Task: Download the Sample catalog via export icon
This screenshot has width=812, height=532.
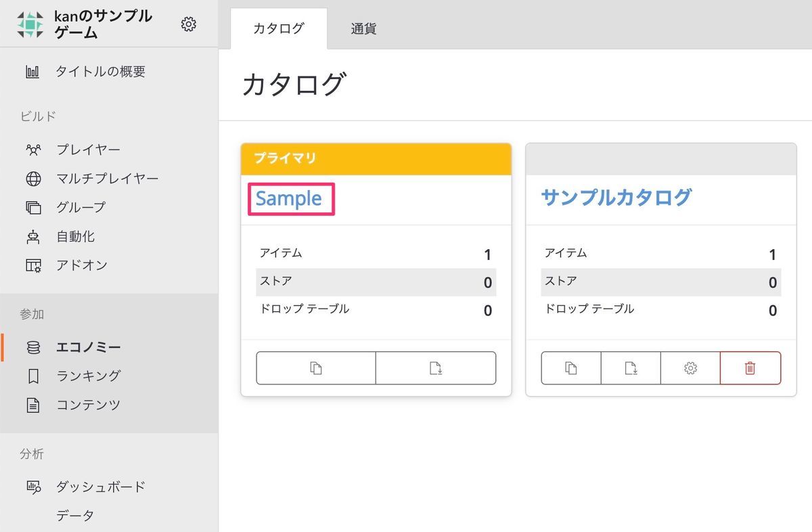Action: click(x=435, y=368)
